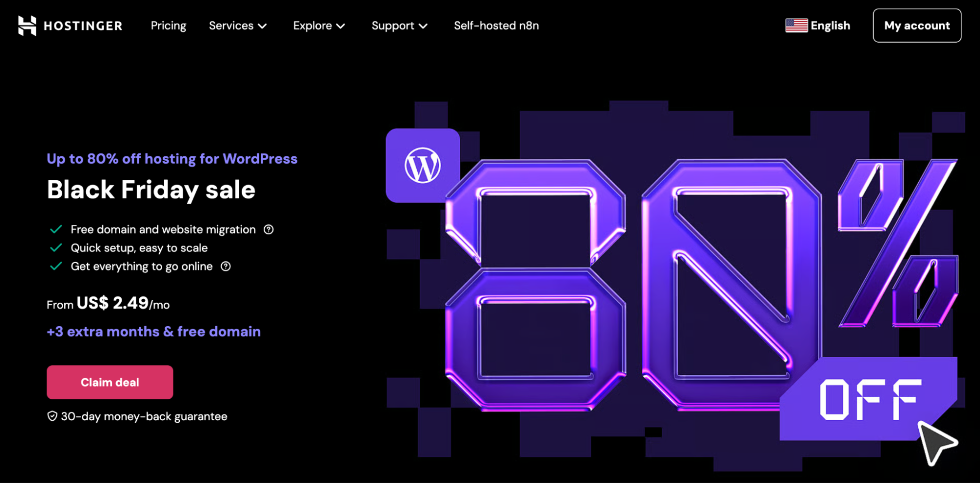The width and height of the screenshot is (980, 483).
Task: Click the Claim deal button
Action: [109, 382]
